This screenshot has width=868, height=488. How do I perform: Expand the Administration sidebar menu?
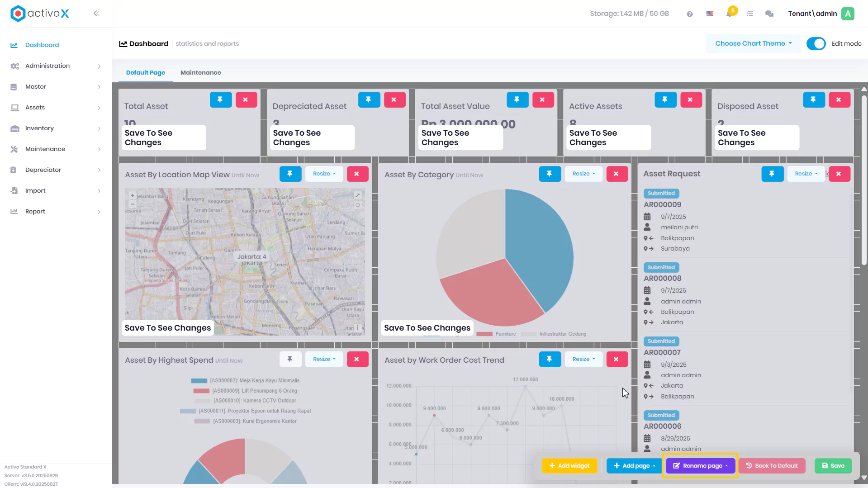pos(56,66)
